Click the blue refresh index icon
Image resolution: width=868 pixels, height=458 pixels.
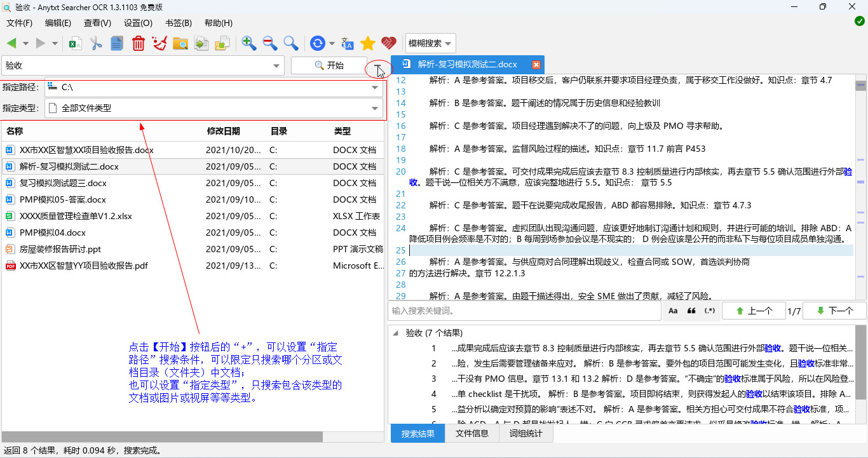tap(317, 43)
